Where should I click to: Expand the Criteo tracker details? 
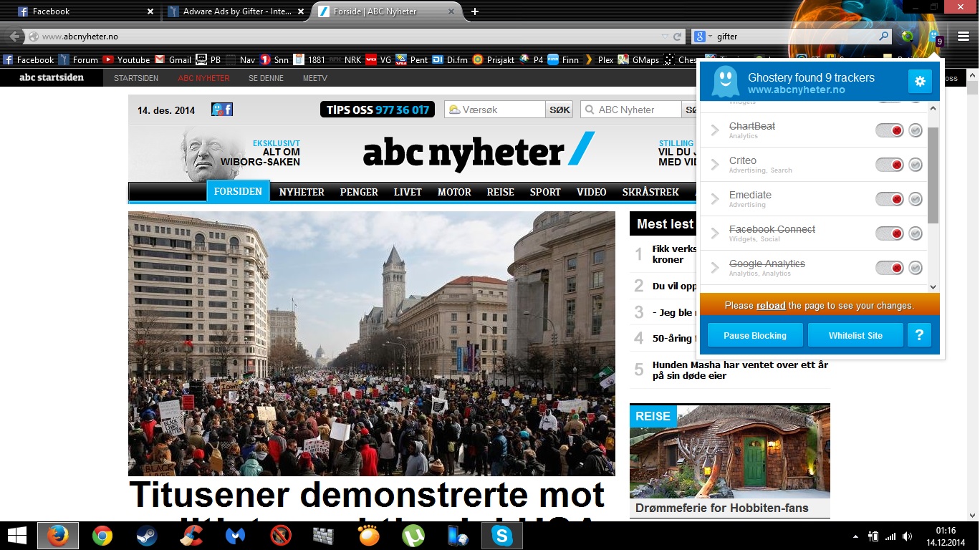(x=715, y=165)
